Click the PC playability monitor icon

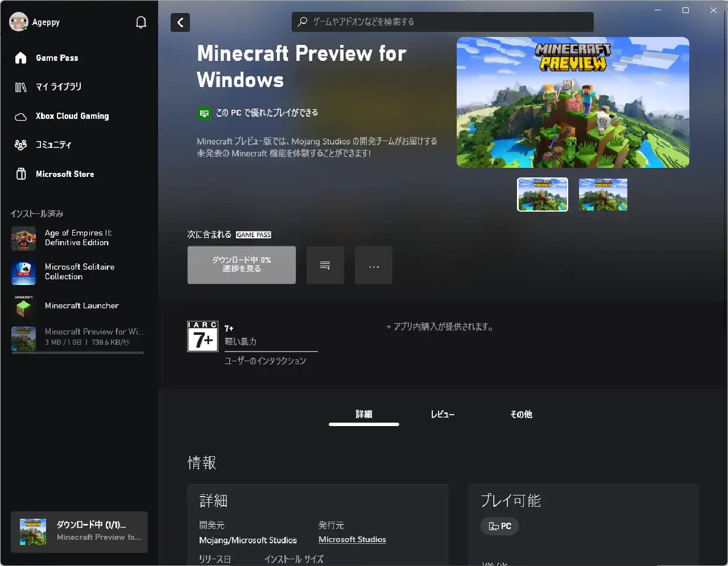tap(204, 113)
